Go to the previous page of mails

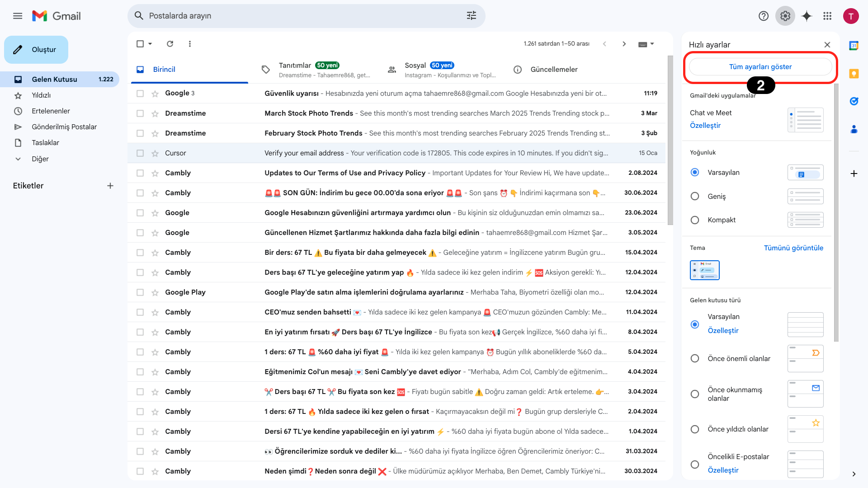604,44
